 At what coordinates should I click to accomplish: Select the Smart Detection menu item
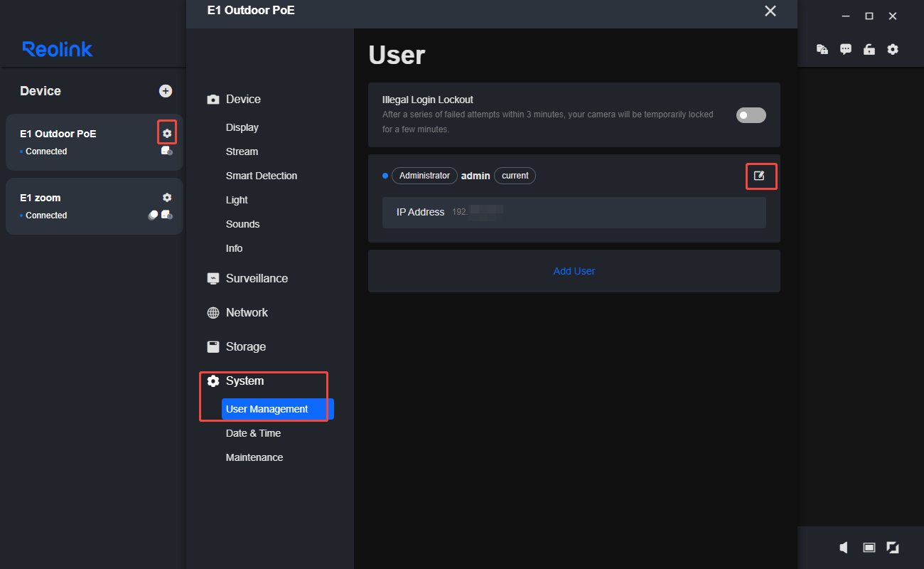pos(262,176)
